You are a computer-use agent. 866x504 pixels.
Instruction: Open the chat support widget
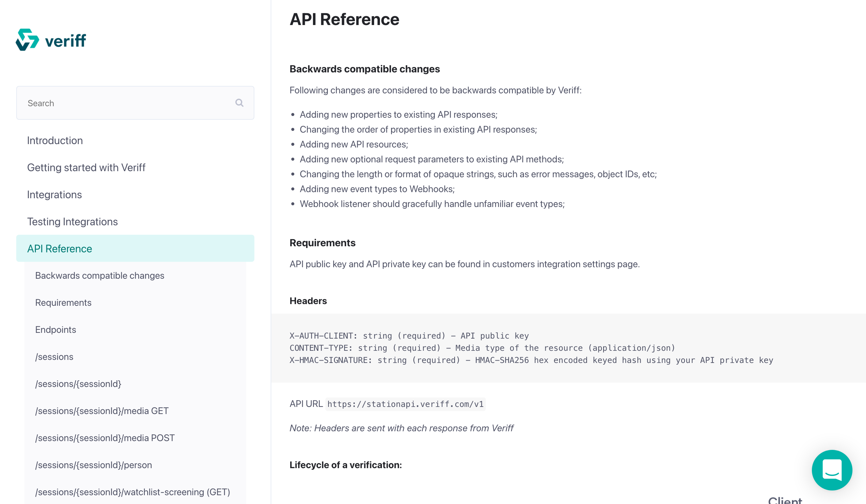[832, 470]
